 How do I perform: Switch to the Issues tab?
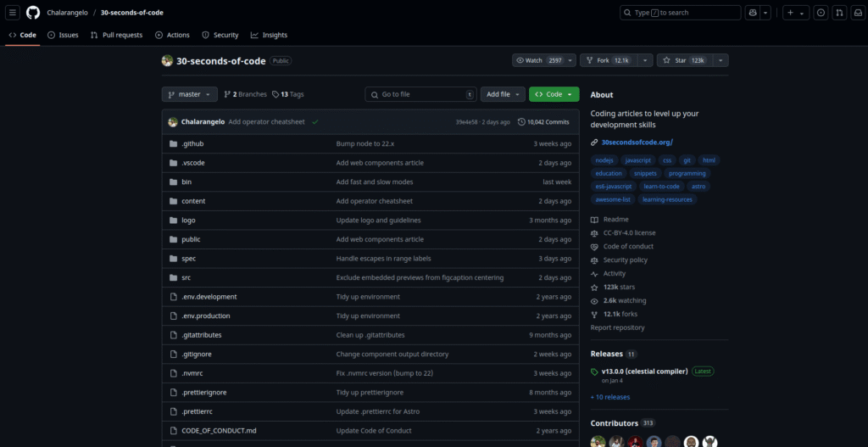[x=63, y=35]
